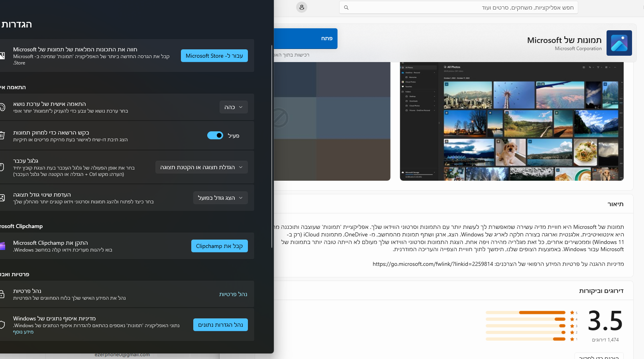Follow the מידע נוסף link
Viewport: 644px width, 359px height.
(x=23, y=332)
